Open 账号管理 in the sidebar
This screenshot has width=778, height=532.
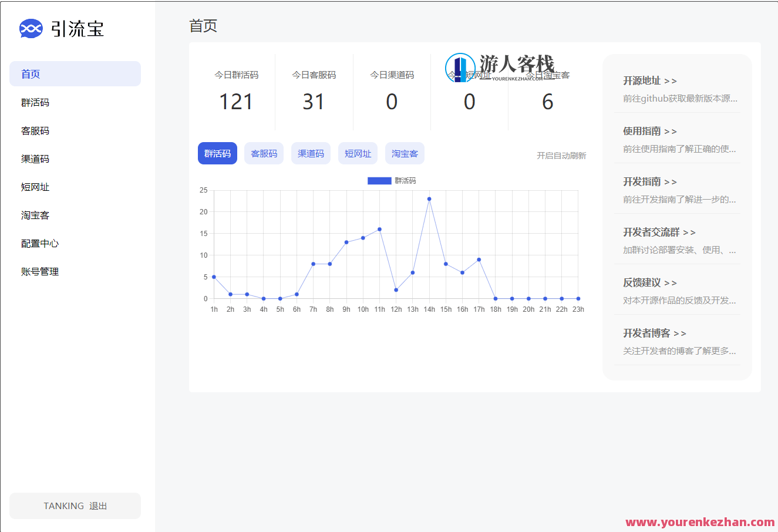[40, 271]
